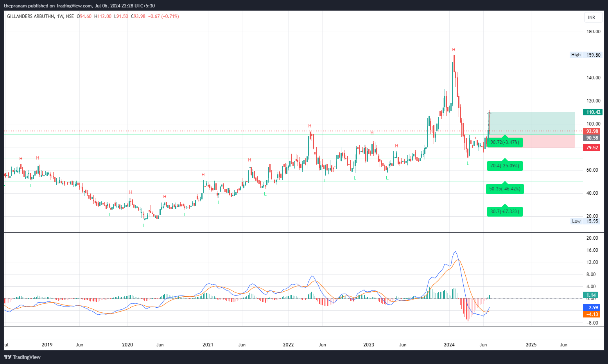Screen dimensions: 608x364
Task: Click the 40.00 price axis label
Action: (x=592, y=193)
